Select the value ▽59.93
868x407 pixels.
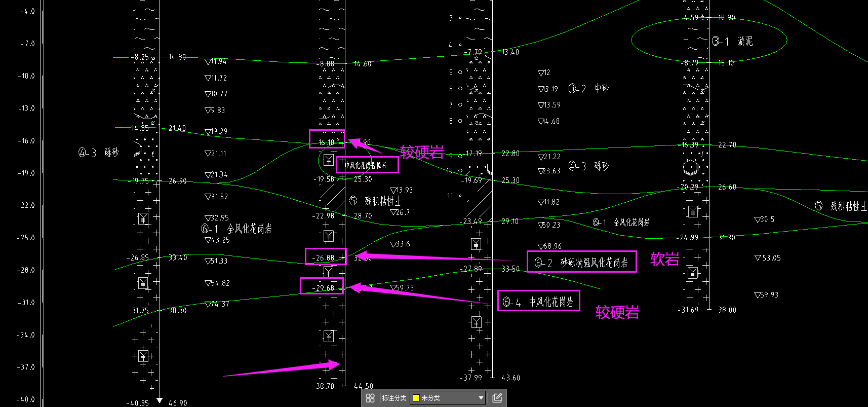pos(767,294)
